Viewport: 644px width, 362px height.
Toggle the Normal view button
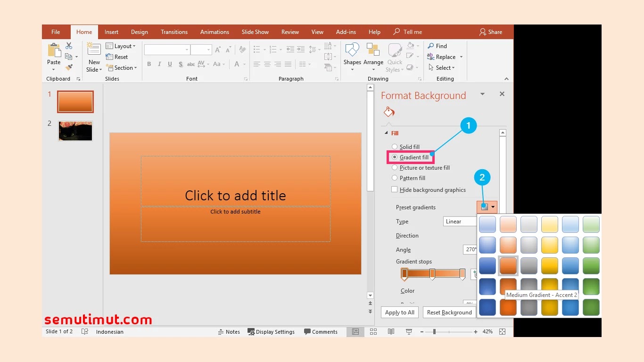click(355, 332)
